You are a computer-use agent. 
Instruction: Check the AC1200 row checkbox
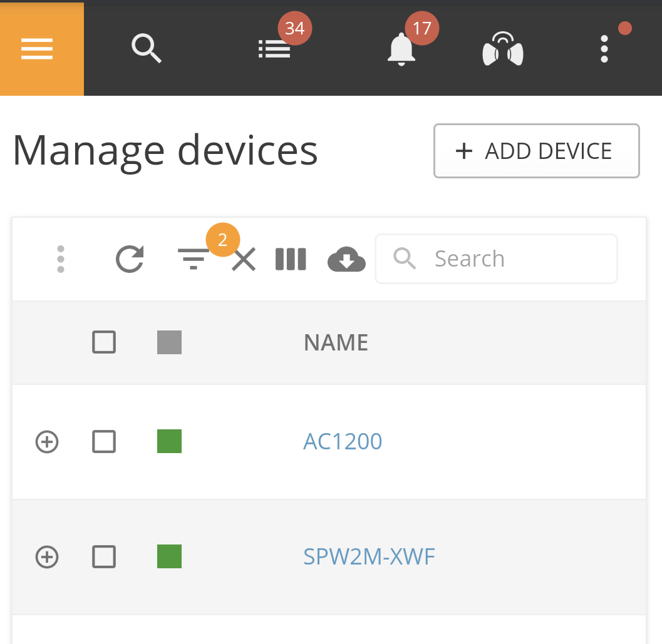coord(104,442)
